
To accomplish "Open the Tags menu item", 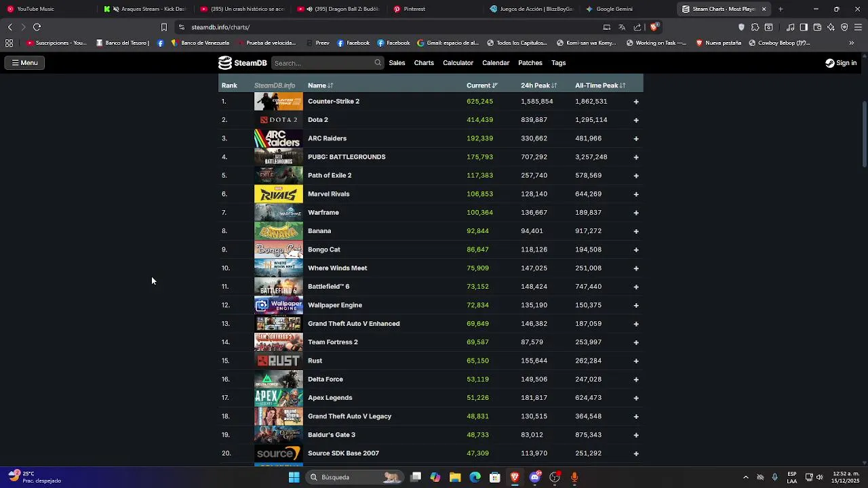I will point(559,63).
